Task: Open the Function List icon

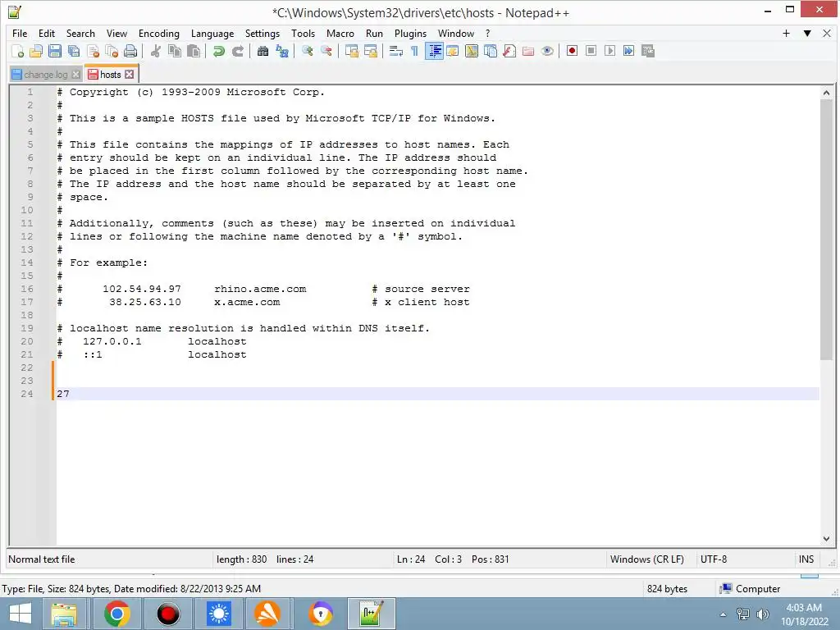Action: (x=509, y=51)
